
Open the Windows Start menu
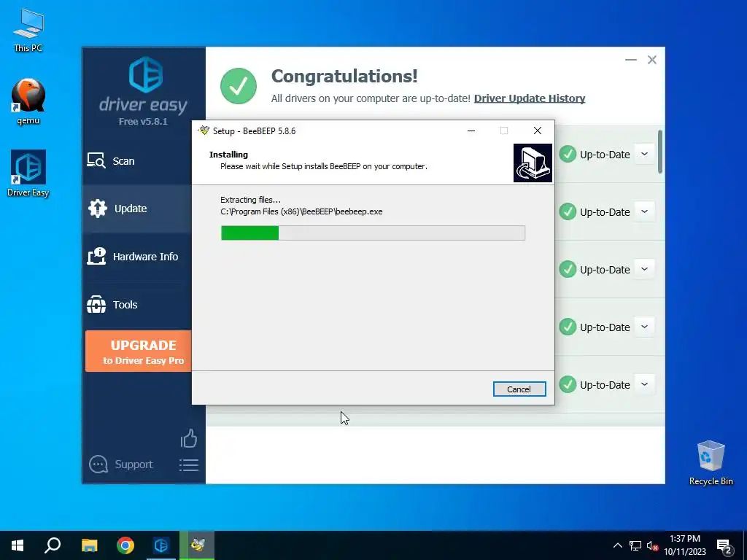coord(18,545)
